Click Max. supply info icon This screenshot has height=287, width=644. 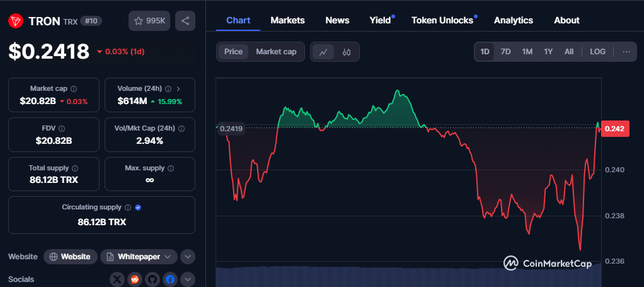pos(171,168)
